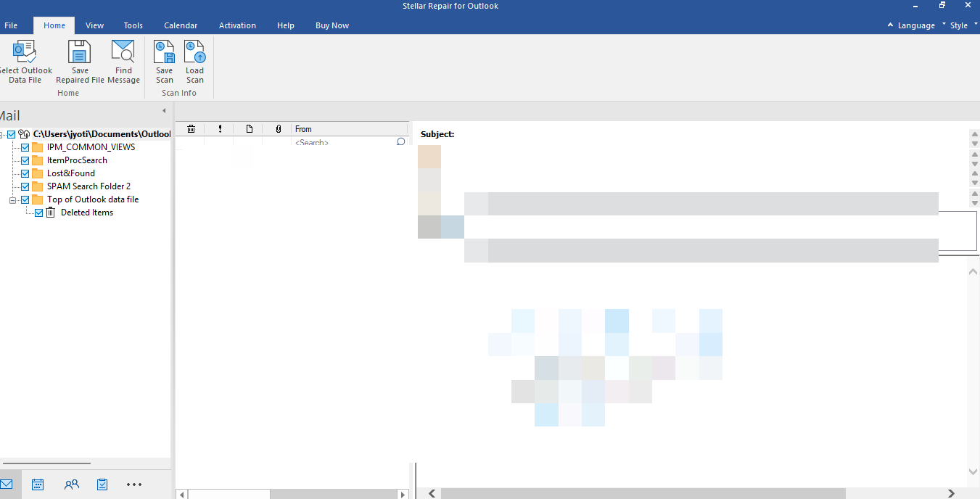Screen dimensions: 980x499
Task: Select Home ribbon tab
Action: (54, 25)
